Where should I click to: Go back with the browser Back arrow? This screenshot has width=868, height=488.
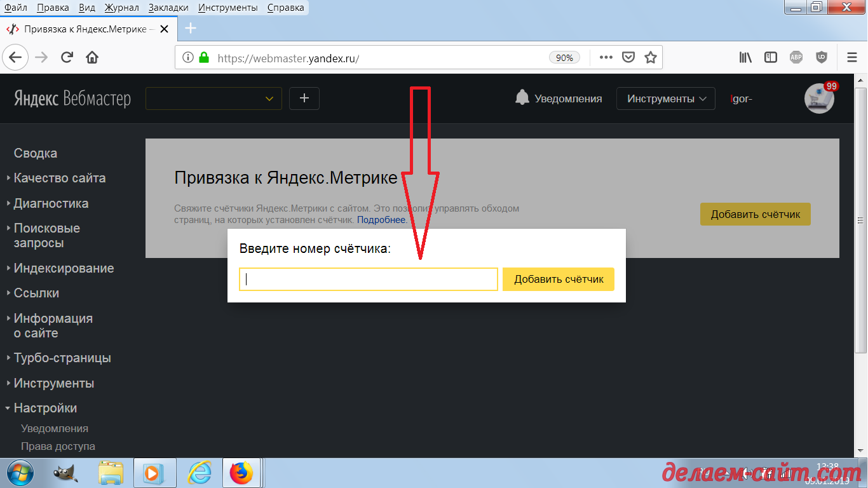coord(15,57)
